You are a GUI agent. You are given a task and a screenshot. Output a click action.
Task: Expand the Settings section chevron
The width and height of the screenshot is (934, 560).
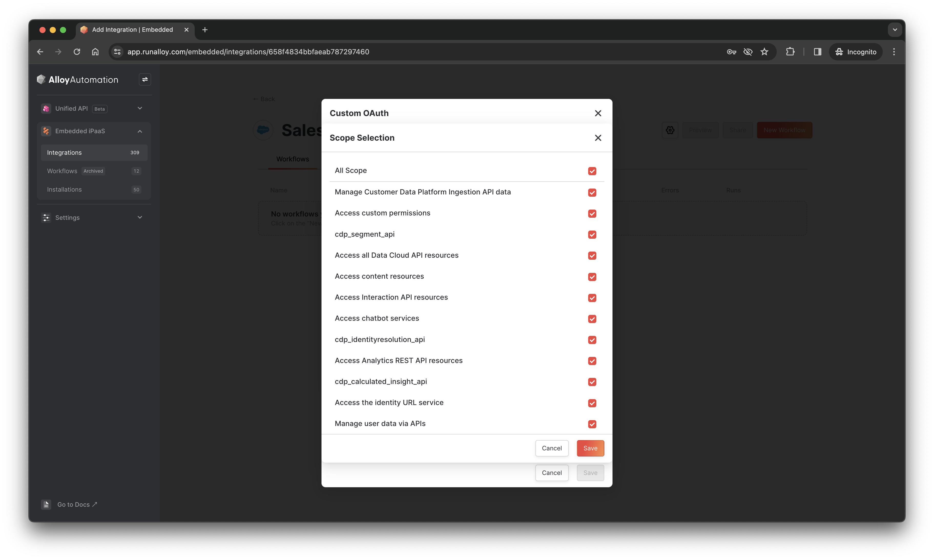click(x=140, y=217)
